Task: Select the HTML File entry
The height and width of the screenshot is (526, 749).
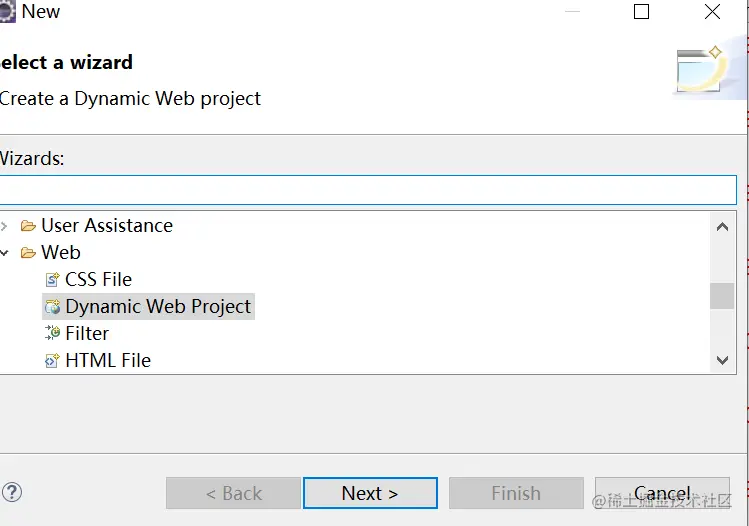Action: (108, 361)
